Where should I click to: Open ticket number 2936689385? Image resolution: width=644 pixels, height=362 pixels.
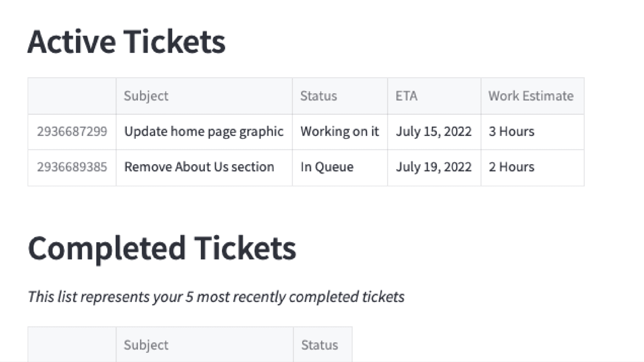tap(72, 167)
